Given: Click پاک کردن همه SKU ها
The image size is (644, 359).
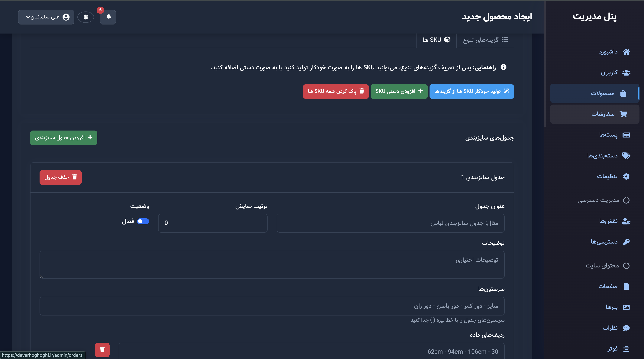Looking at the screenshot, I should 336,92.
